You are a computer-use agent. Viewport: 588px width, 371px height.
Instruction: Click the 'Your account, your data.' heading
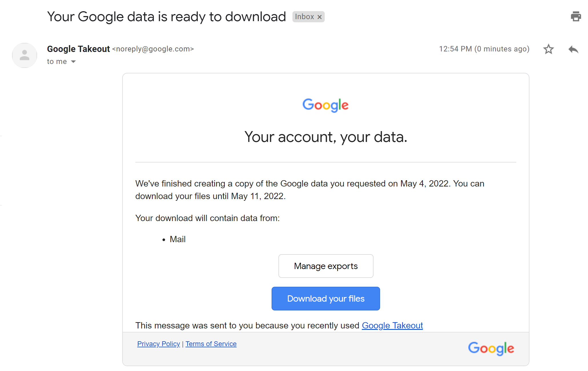coord(326,137)
